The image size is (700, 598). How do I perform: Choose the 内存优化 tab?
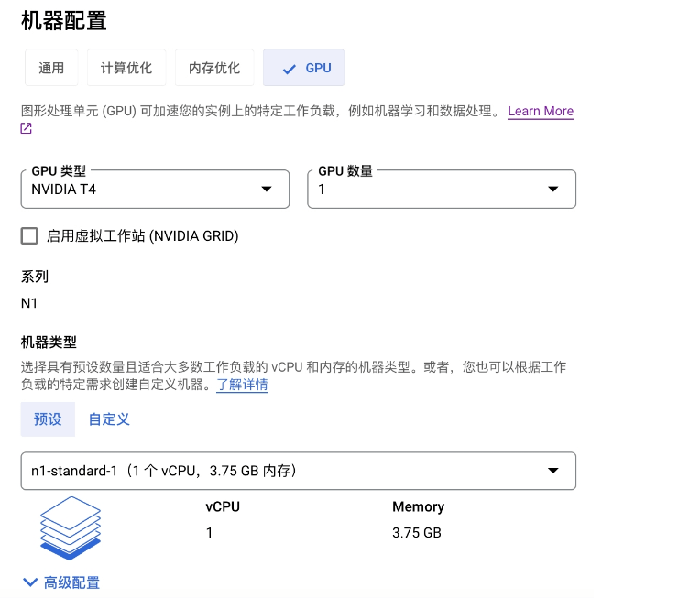click(x=214, y=68)
